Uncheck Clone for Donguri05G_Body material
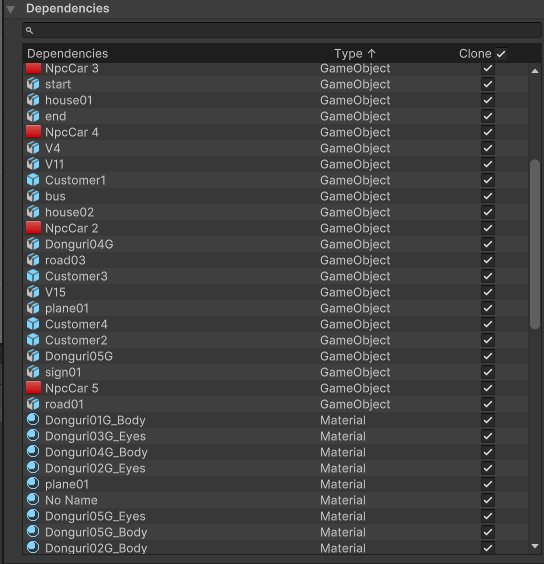 tap(488, 532)
